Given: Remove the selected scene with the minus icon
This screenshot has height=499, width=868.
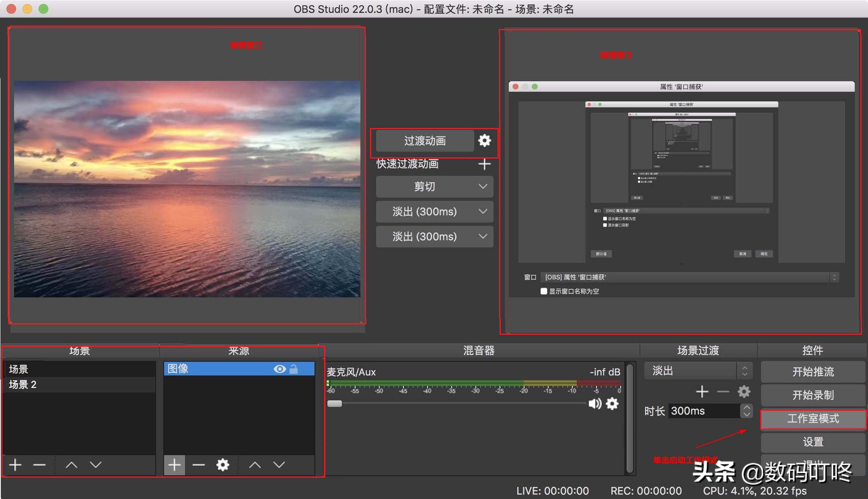Looking at the screenshot, I should 39,465.
